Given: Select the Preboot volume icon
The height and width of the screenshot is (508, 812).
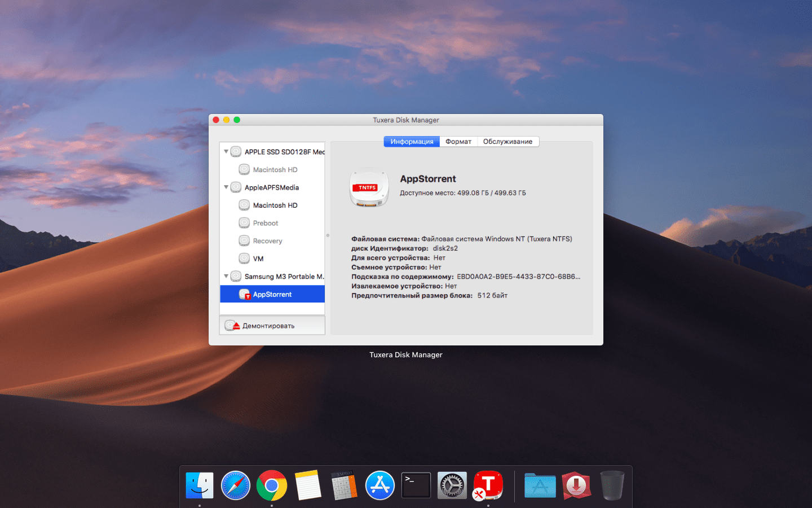Looking at the screenshot, I should (244, 222).
